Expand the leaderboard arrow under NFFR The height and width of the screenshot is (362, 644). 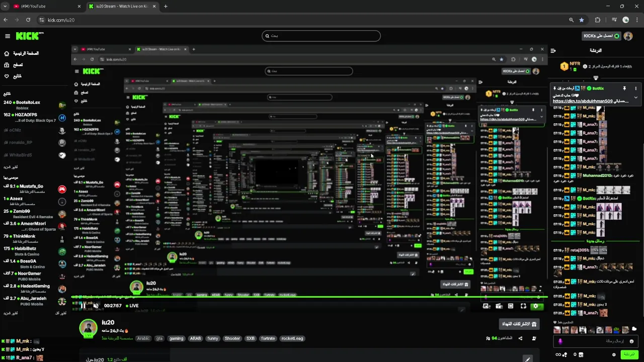point(596,78)
